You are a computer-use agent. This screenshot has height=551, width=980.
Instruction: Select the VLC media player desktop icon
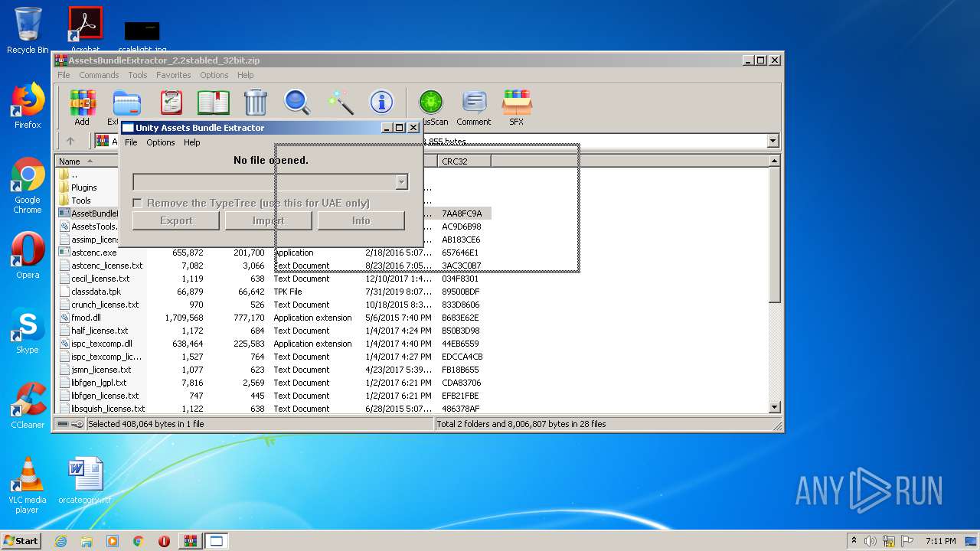coord(28,485)
